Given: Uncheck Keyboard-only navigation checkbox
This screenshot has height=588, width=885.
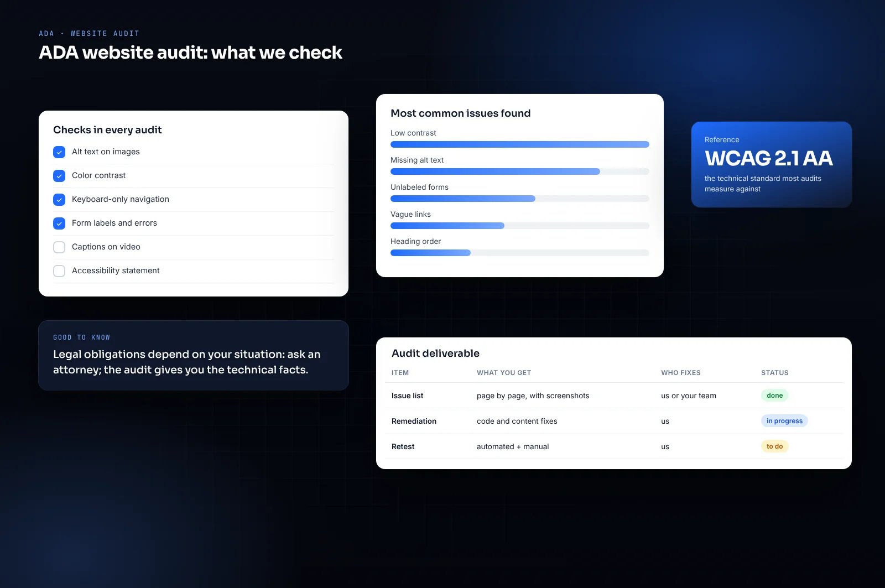Looking at the screenshot, I should tap(59, 200).
